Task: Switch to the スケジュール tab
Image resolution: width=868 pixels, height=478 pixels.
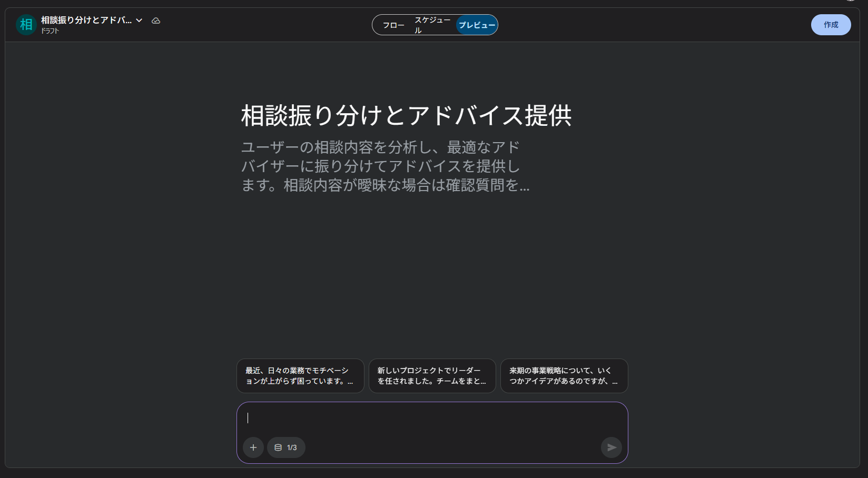Action: coord(432,24)
